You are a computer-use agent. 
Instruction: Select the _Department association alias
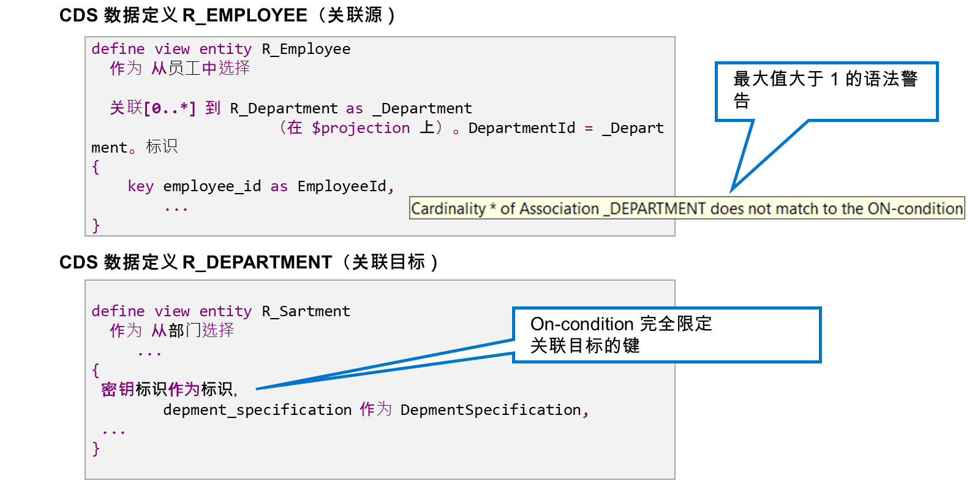[423, 108]
